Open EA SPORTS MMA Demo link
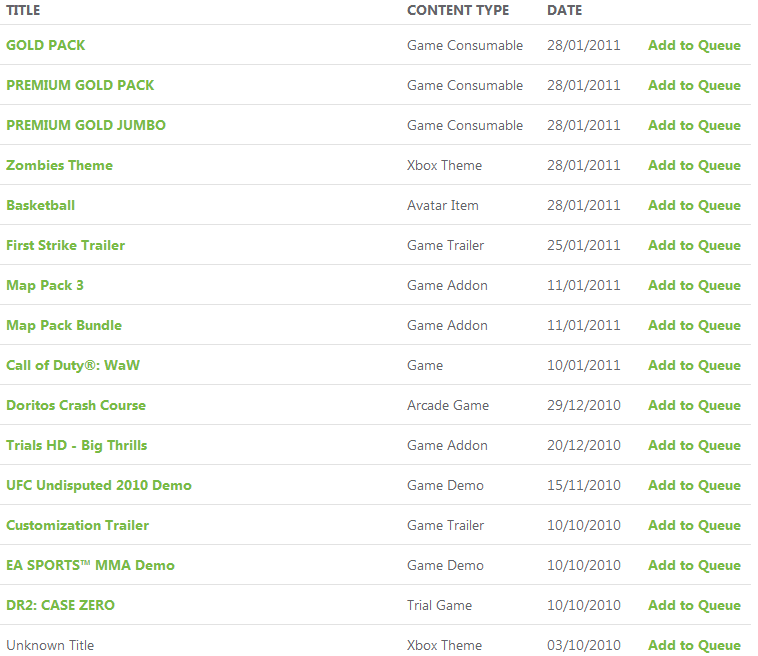The width and height of the screenshot is (758, 656). pyautogui.click(x=90, y=565)
